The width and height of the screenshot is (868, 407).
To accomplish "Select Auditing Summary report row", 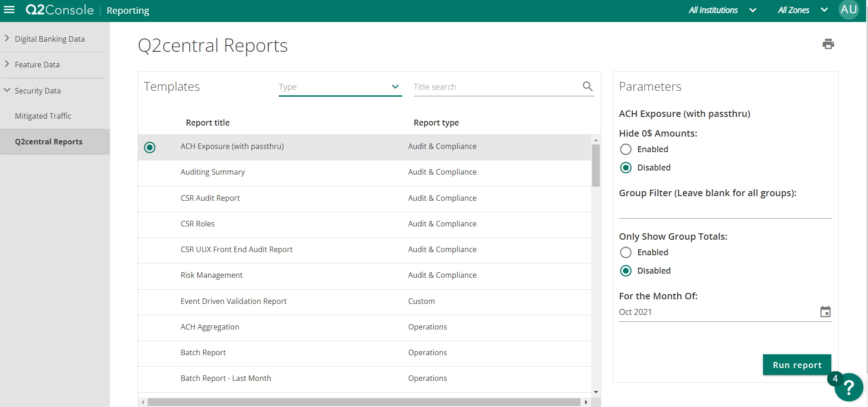I will pos(365,173).
